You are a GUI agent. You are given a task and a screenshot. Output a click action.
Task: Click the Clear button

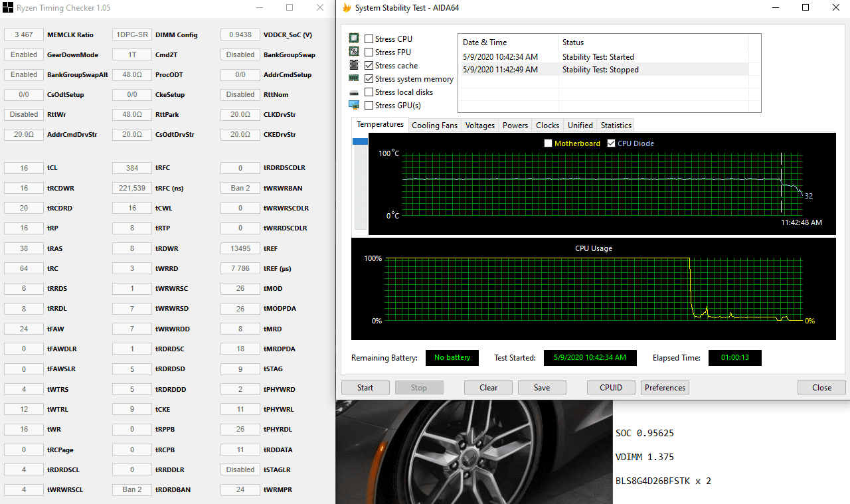(x=489, y=388)
